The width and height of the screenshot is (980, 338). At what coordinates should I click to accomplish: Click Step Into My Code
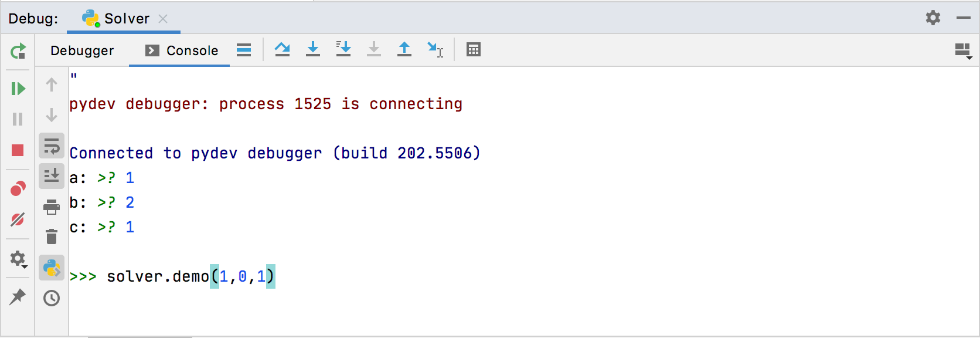tap(343, 50)
